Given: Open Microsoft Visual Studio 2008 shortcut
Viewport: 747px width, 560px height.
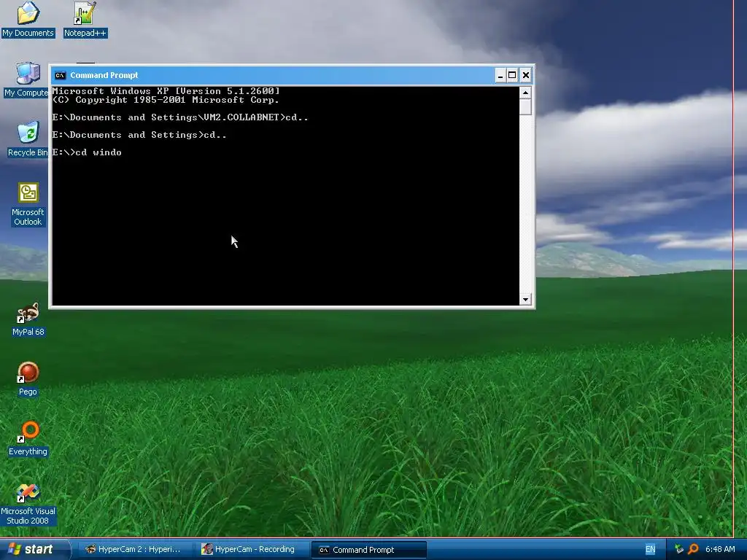Looking at the screenshot, I should [28, 504].
